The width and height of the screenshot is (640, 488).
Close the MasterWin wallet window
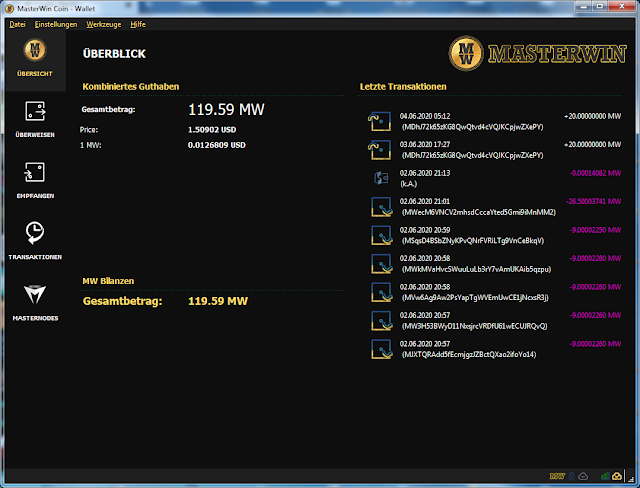pyautogui.click(x=622, y=6)
